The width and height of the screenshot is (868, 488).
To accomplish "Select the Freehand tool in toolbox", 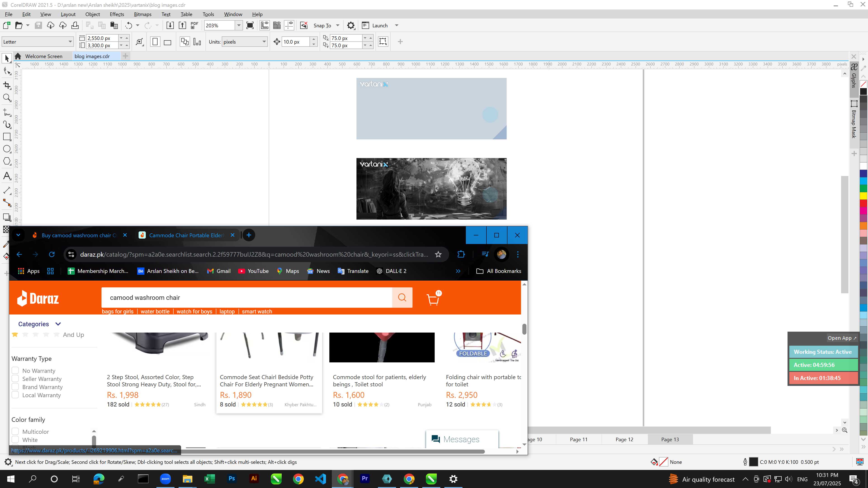I will coord(7,112).
